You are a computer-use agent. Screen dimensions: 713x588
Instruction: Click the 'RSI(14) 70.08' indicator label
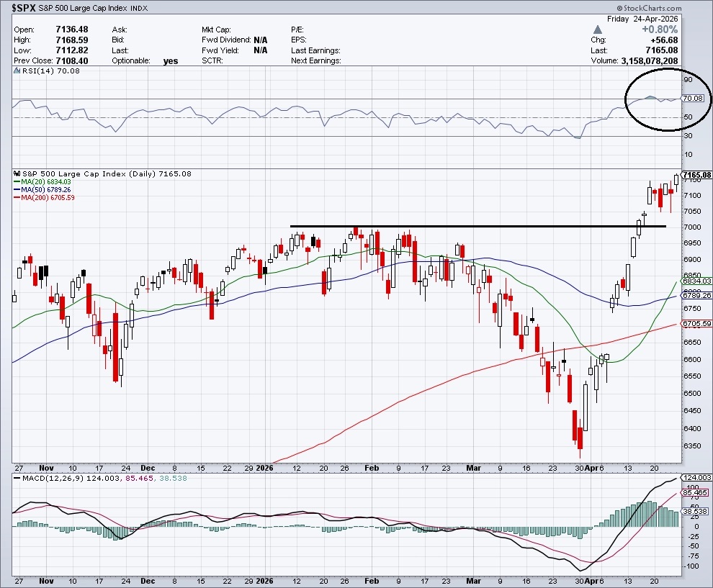pyautogui.click(x=51, y=71)
